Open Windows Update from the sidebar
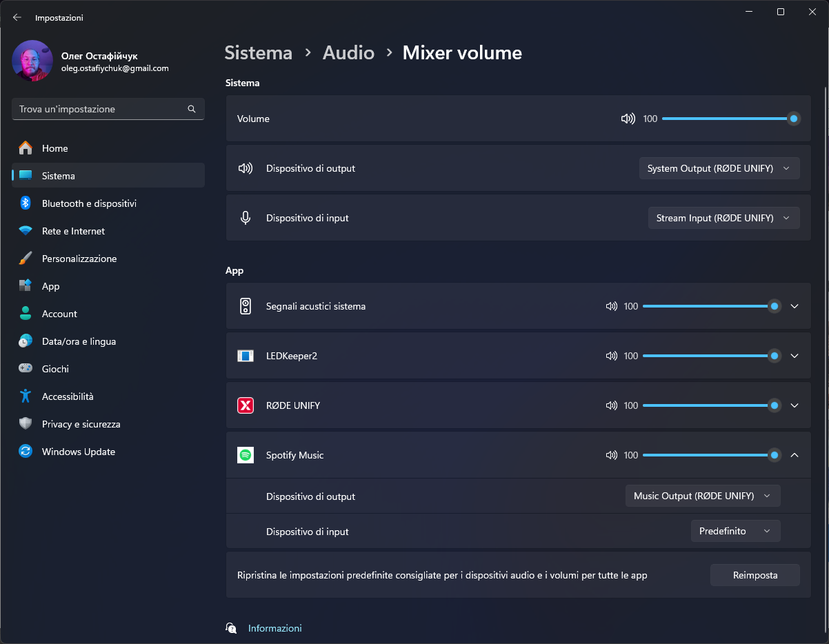 click(x=78, y=452)
